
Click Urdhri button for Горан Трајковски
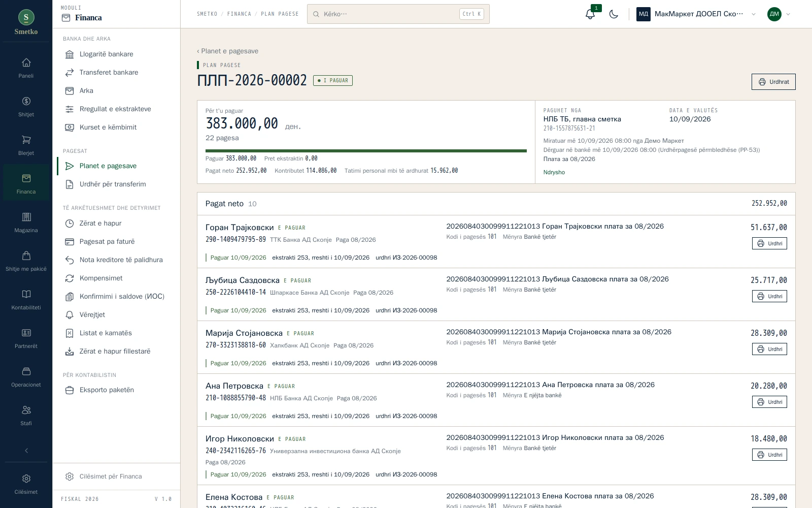(769, 243)
